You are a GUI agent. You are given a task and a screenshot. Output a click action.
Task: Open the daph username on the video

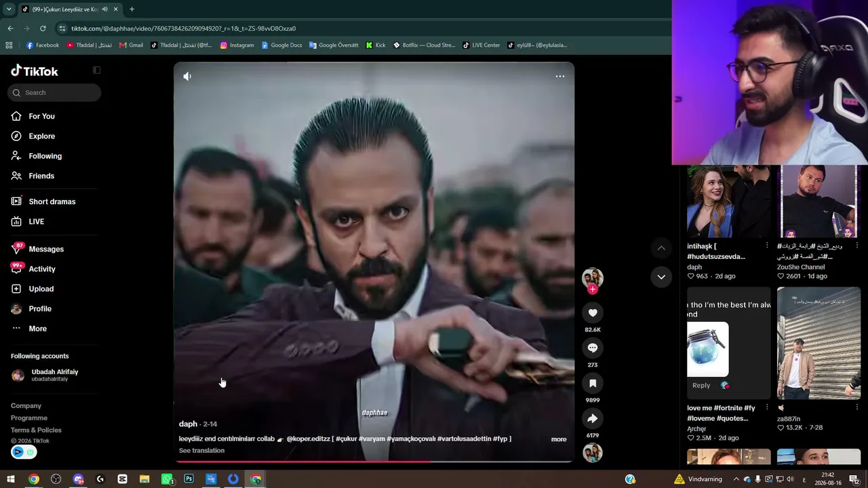click(188, 424)
